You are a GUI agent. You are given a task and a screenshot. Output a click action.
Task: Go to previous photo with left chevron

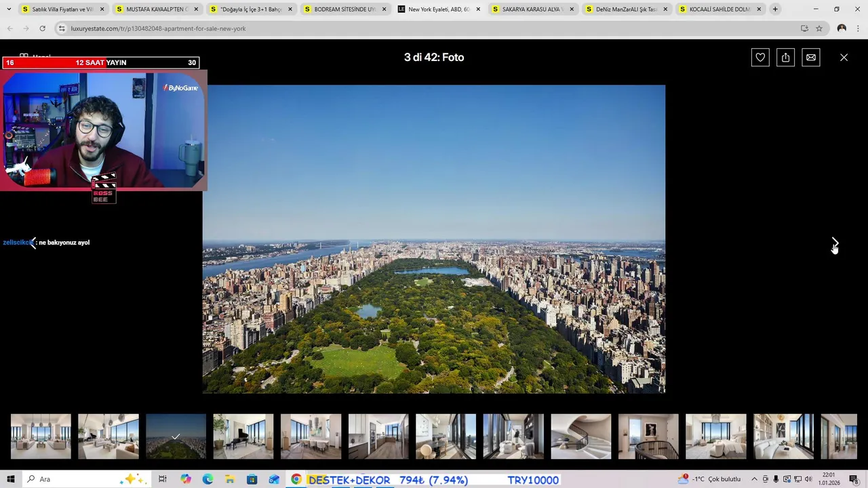point(32,243)
